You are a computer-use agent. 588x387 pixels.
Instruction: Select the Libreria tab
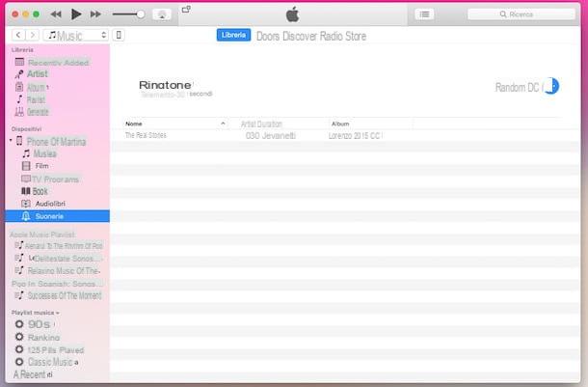(x=233, y=35)
